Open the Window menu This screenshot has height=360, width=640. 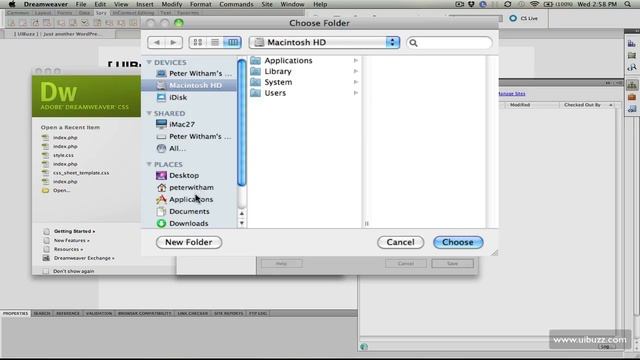[292, 4]
